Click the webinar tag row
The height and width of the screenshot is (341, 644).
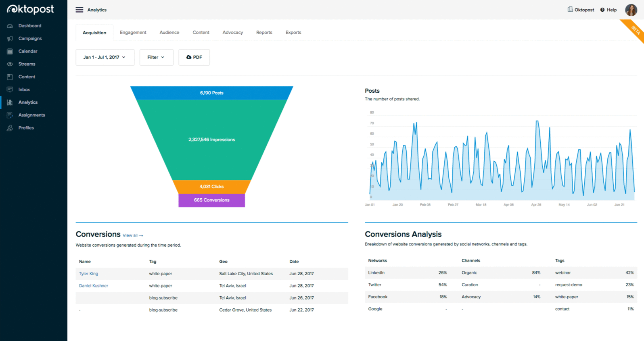(x=594, y=273)
